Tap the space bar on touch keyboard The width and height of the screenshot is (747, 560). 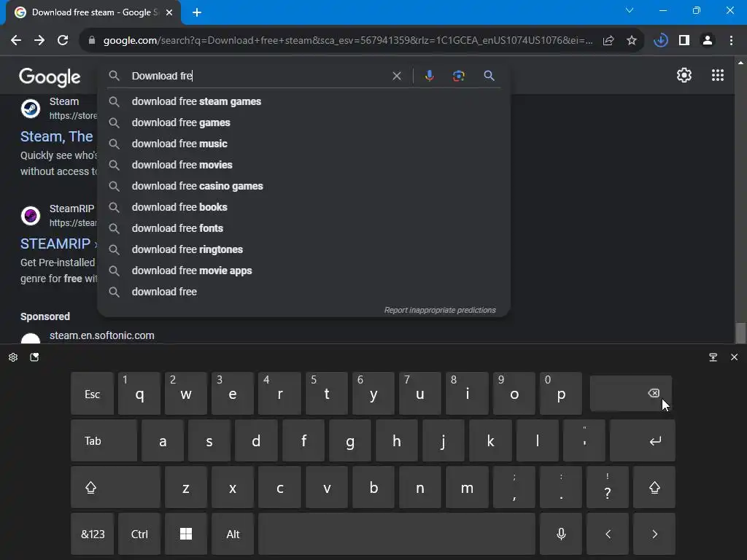point(396,534)
